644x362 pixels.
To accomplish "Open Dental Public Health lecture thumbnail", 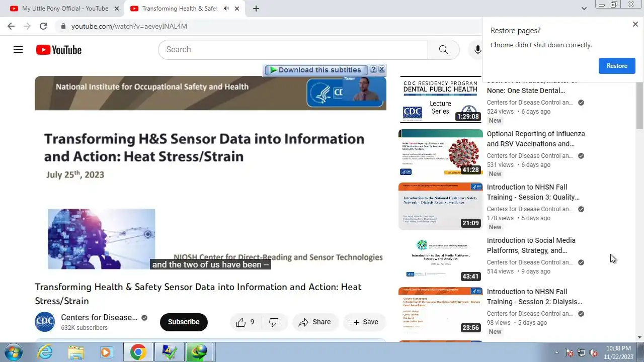I will pos(441,100).
